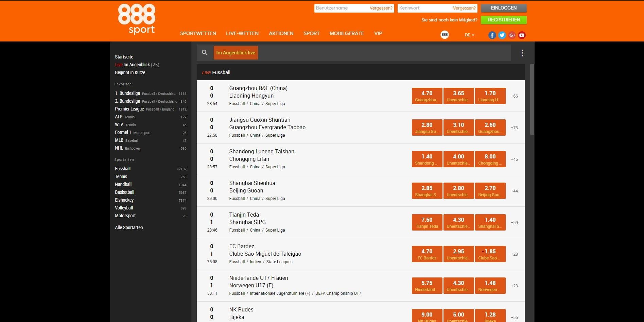644x322 pixels.
Task: Bet 2.85 on Shanghai Shenhua
Action: [427, 191]
